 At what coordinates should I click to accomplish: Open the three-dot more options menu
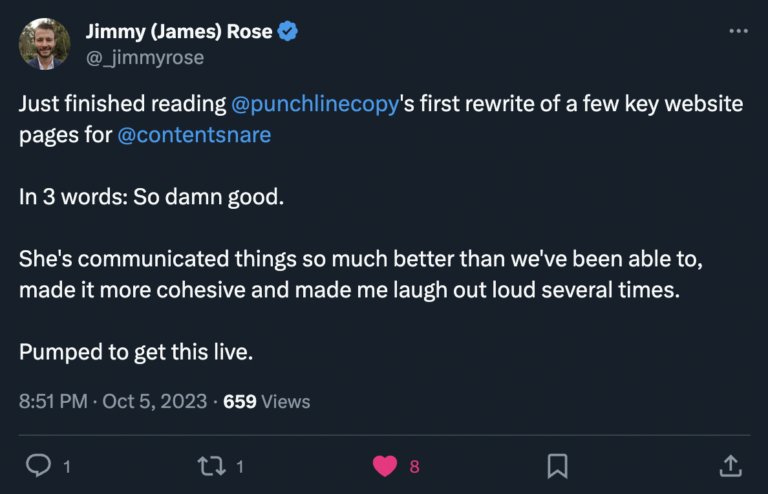tap(738, 32)
